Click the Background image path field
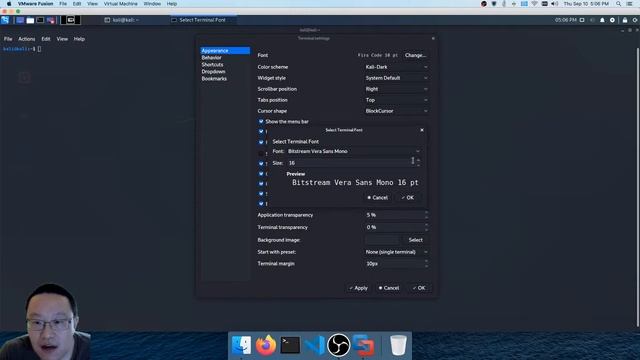Viewport: 640px width, 360px height. (x=382, y=240)
